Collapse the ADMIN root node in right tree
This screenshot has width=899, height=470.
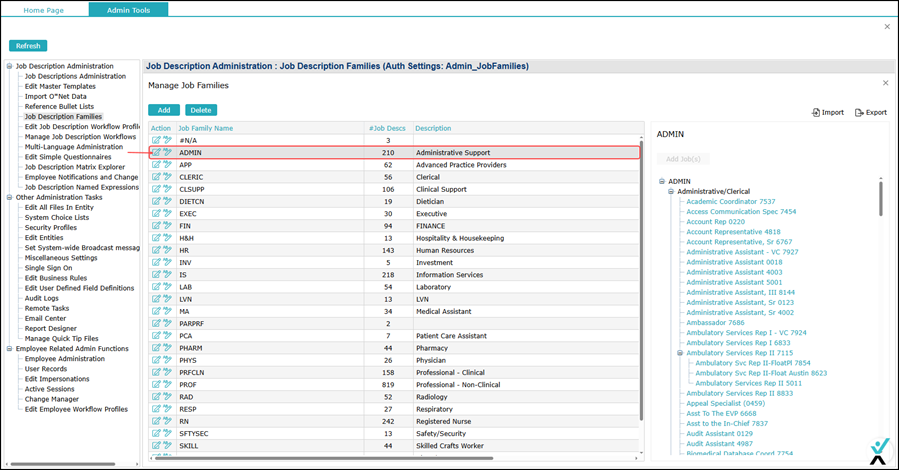pos(662,181)
